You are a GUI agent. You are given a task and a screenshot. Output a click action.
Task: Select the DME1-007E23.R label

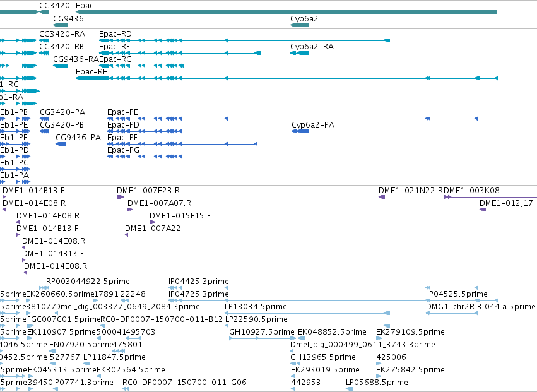click(148, 191)
